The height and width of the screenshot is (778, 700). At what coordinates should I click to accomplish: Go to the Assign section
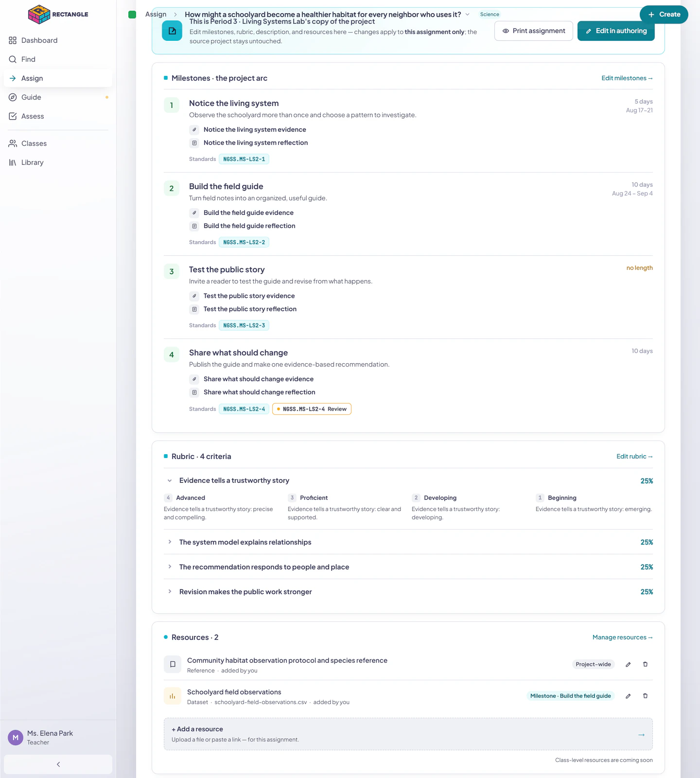[58, 78]
